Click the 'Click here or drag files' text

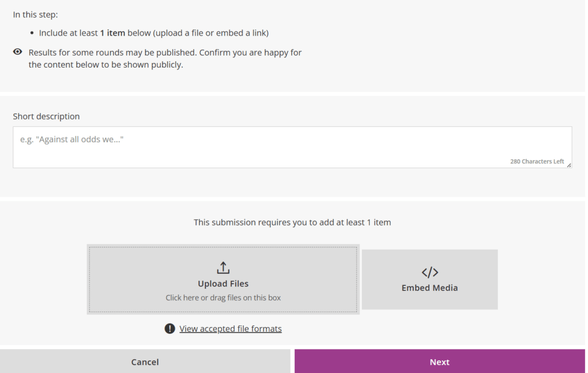click(223, 298)
